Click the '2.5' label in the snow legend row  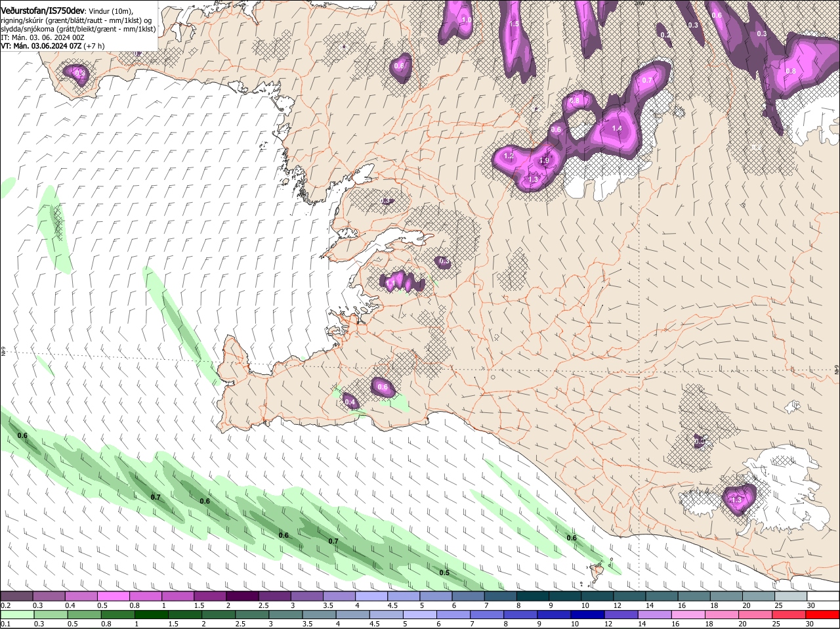(x=263, y=605)
